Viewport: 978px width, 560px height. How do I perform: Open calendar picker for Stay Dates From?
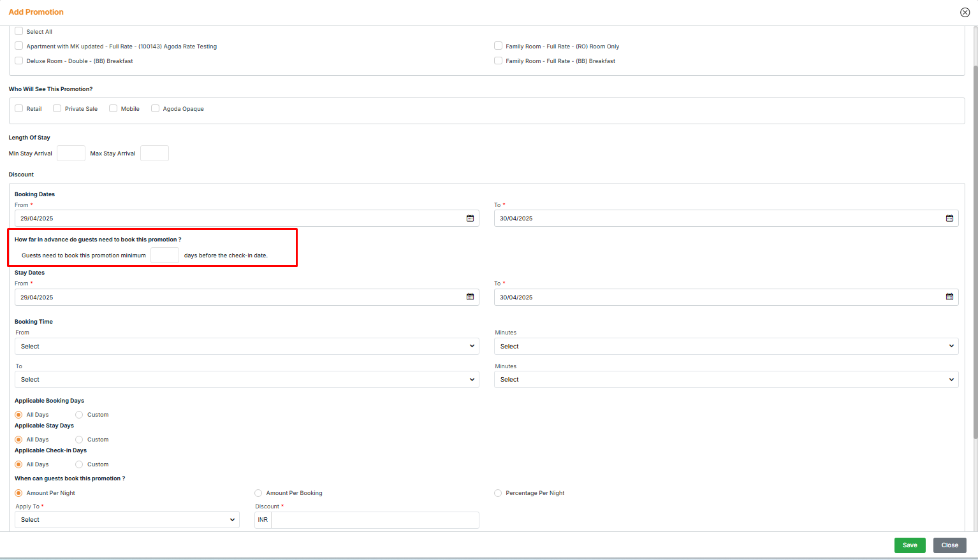pyautogui.click(x=470, y=298)
